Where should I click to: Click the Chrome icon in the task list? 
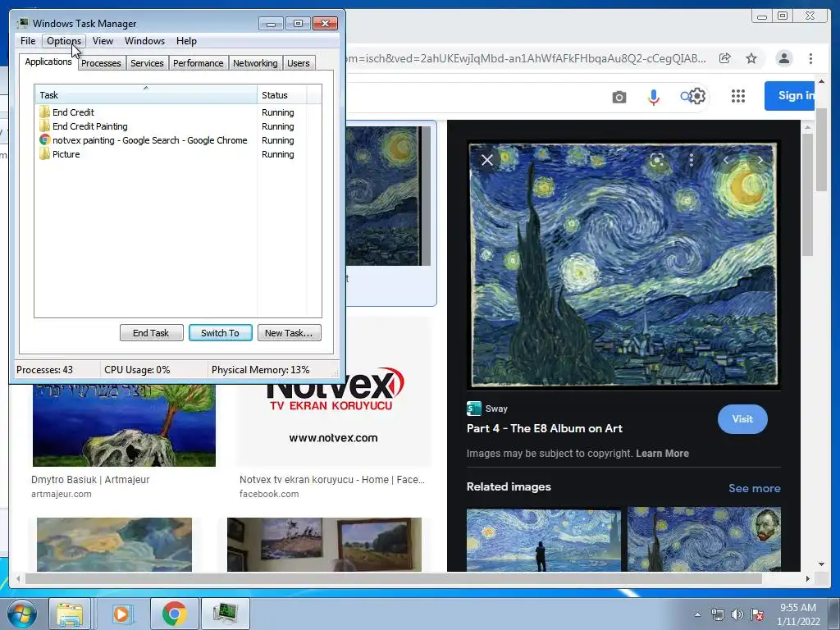(44, 139)
